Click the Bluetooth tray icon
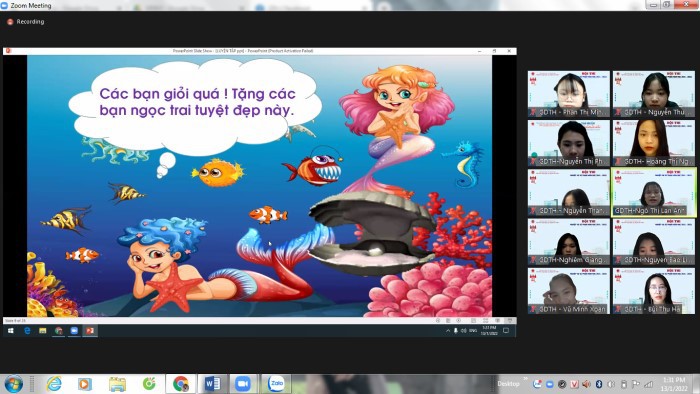 pyautogui.click(x=599, y=384)
